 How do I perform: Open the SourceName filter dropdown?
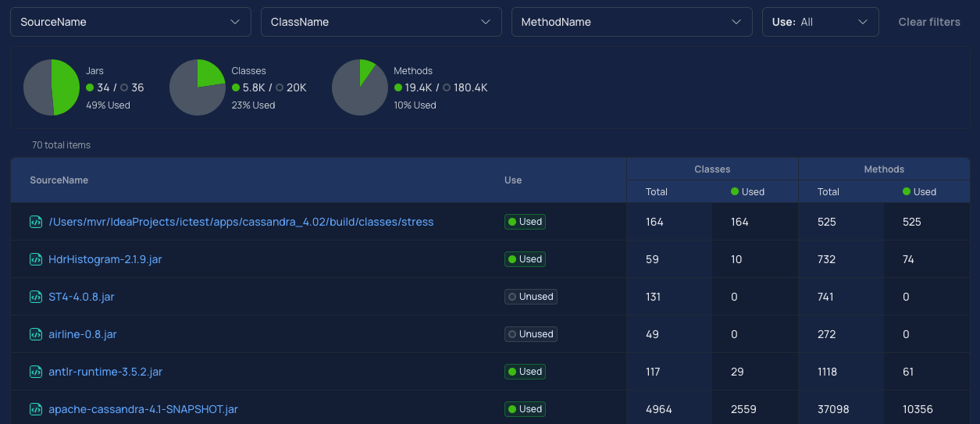[130, 22]
